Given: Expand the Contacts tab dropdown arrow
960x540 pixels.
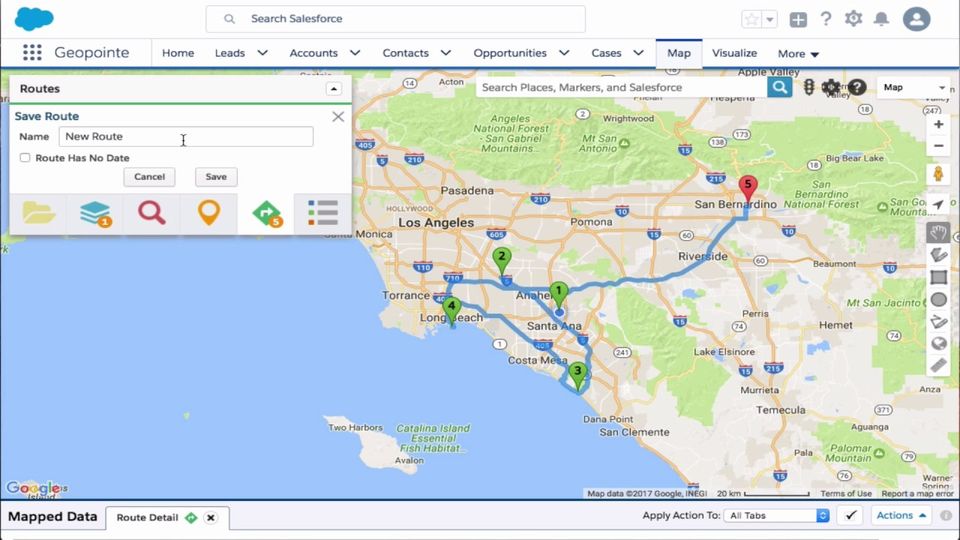Looking at the screenshot, I should [446, 53].
